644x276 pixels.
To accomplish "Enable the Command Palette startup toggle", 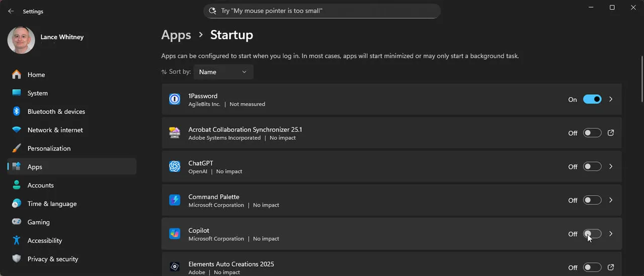I will (592, 200).
